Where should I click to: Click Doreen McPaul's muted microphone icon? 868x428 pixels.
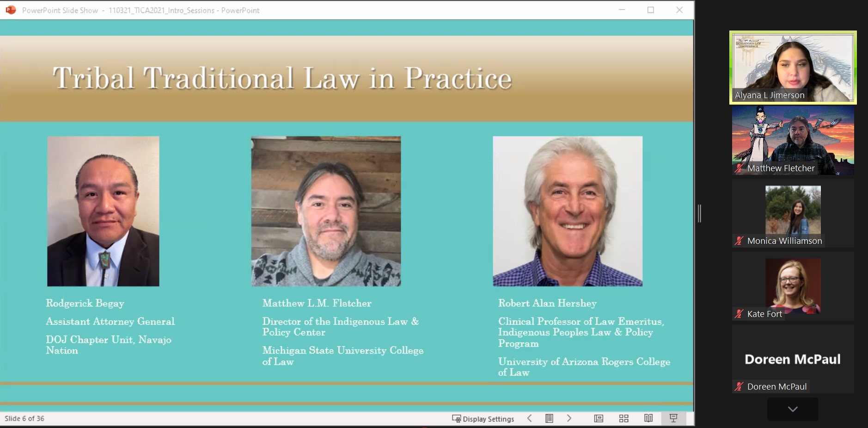tap(739, 386)
